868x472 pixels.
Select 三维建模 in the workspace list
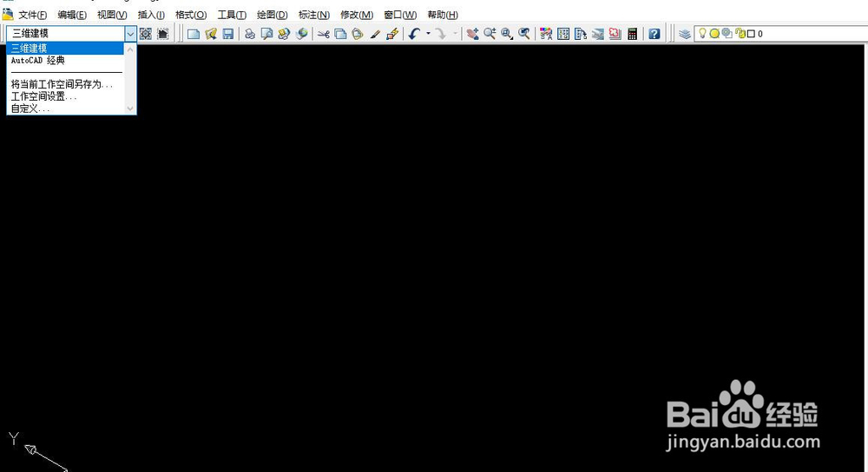[x=65, y=48]
